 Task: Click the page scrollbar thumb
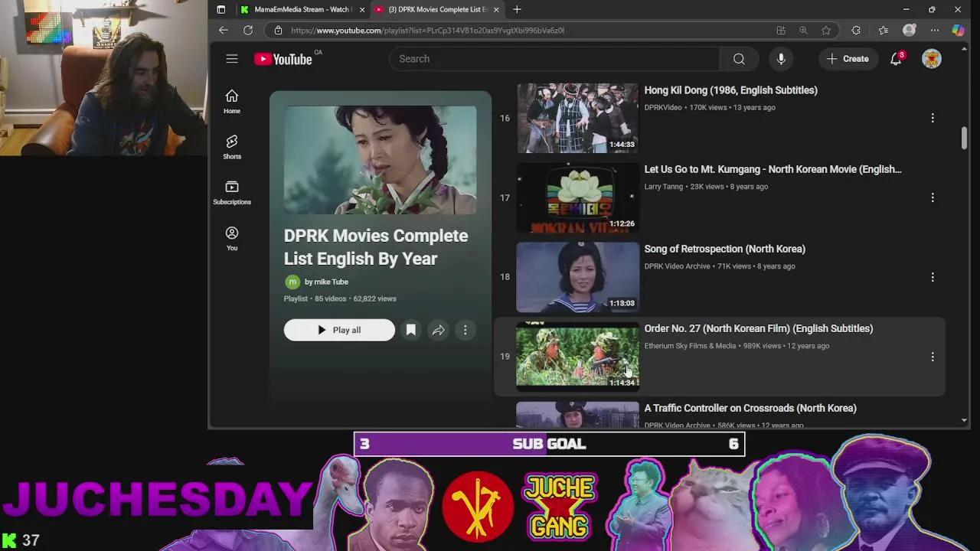(964, 139)
